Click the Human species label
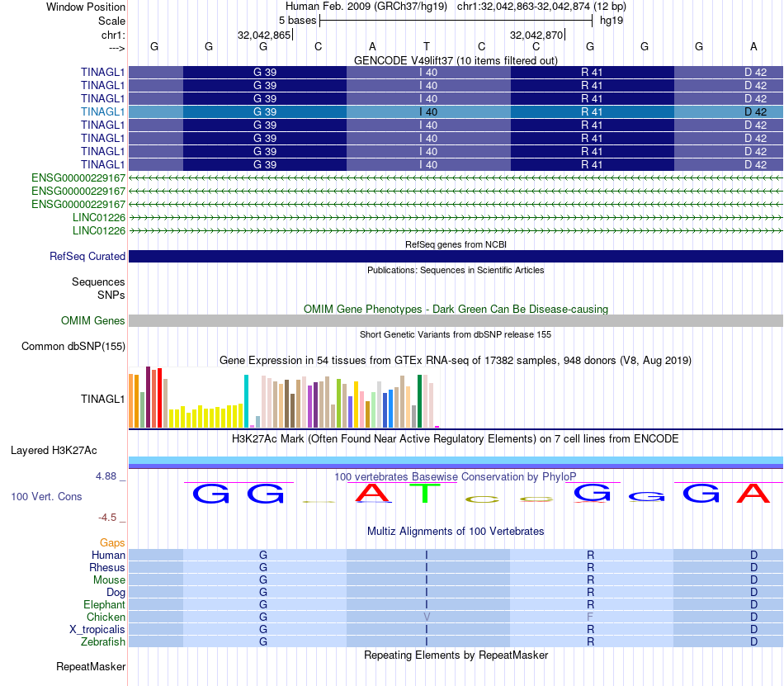The width and height of the screenshot is (784, 686). click(108, 555)
